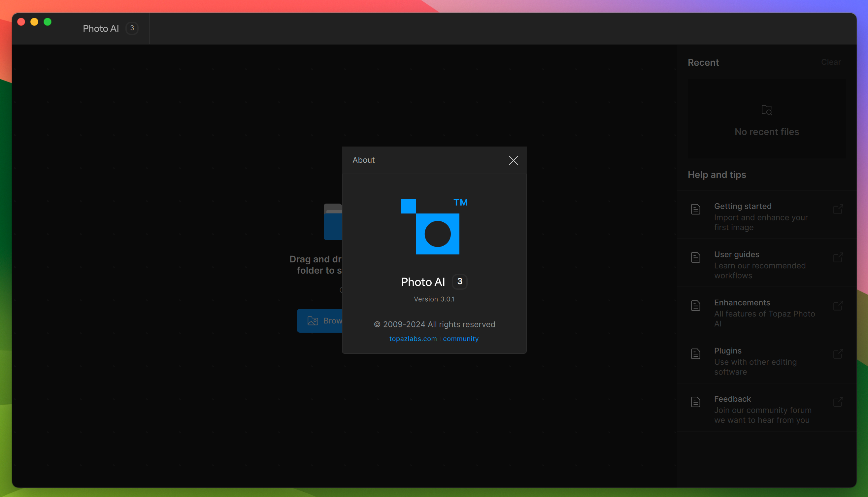868x497 pixels.
Task: Click the Recent heading
Action: [703, 62]
